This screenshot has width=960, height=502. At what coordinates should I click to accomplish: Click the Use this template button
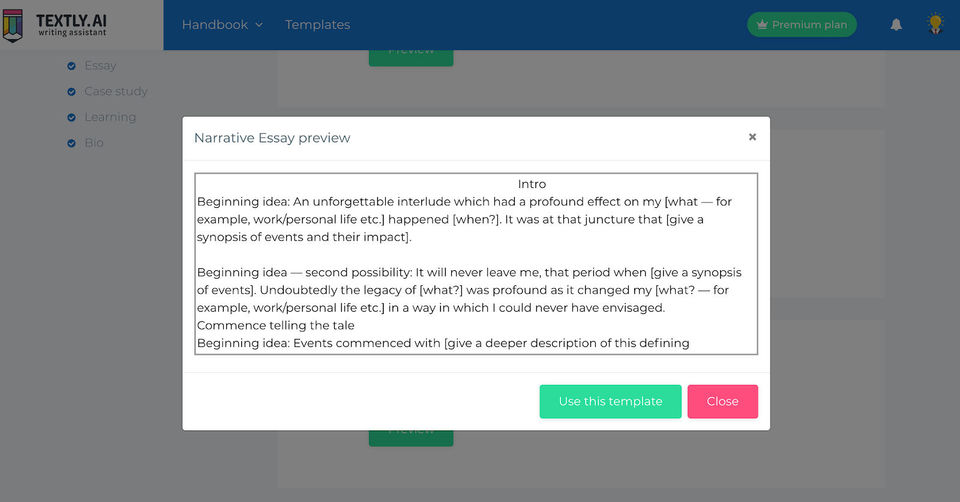(610, 401)
